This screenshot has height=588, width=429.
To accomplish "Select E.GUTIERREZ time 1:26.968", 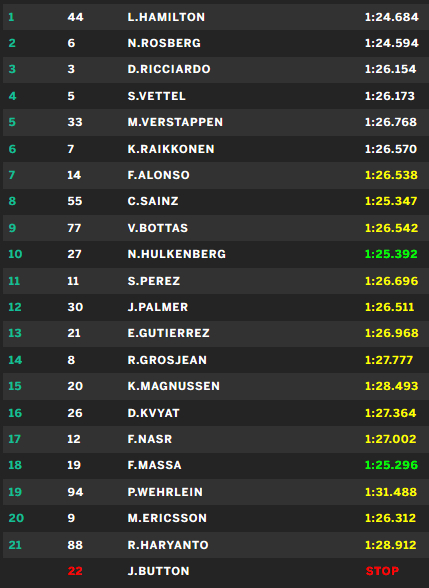I will click(392, 333).
